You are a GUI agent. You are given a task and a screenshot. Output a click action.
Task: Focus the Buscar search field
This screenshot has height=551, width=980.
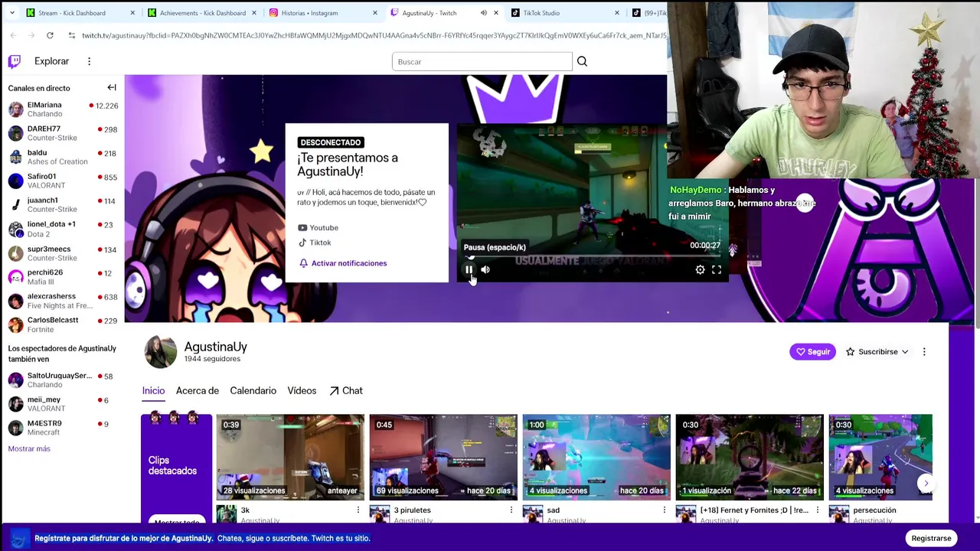(482, 61)
